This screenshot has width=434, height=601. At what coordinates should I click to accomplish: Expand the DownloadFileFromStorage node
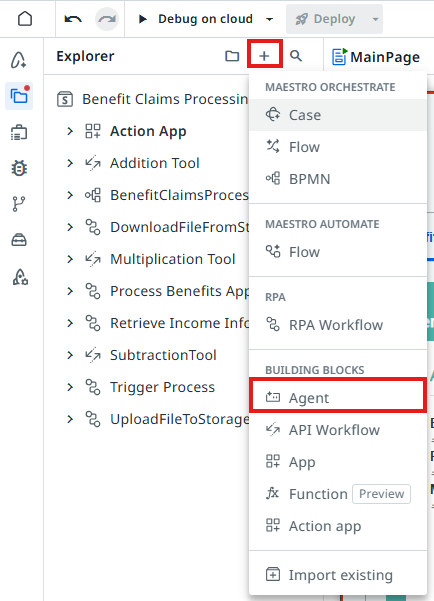point(70,227)
